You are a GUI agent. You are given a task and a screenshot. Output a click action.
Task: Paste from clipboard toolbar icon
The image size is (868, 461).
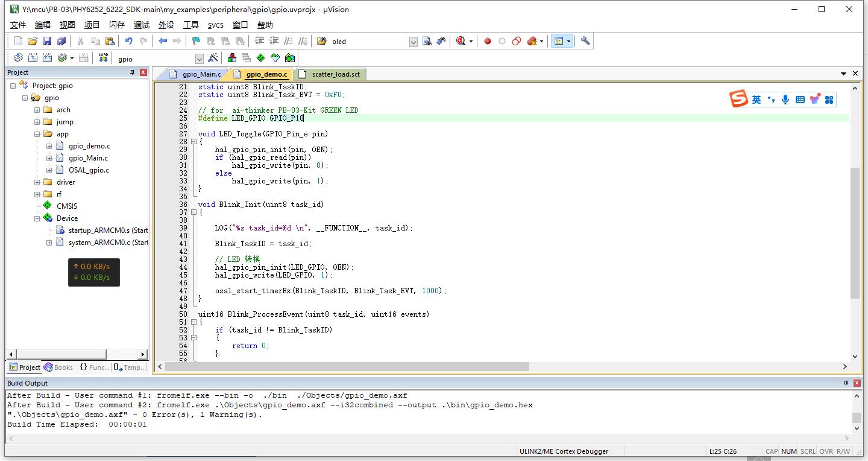[x=110, y=41]
